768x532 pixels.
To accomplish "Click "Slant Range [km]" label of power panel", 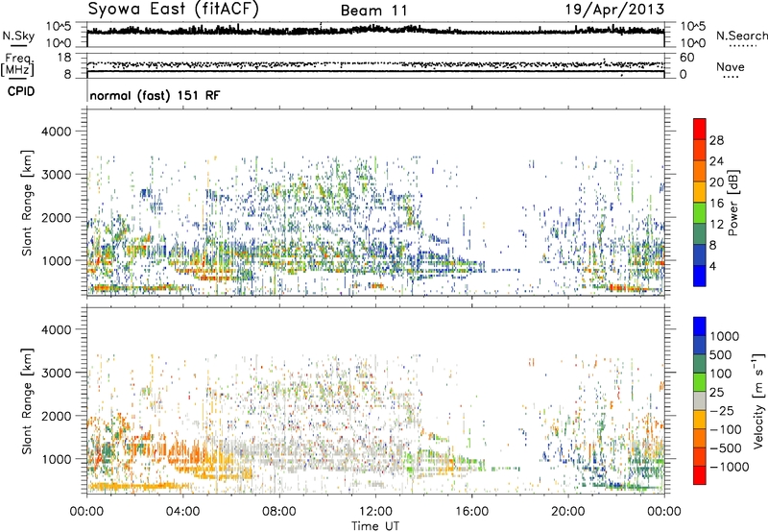I will (27, 203).
